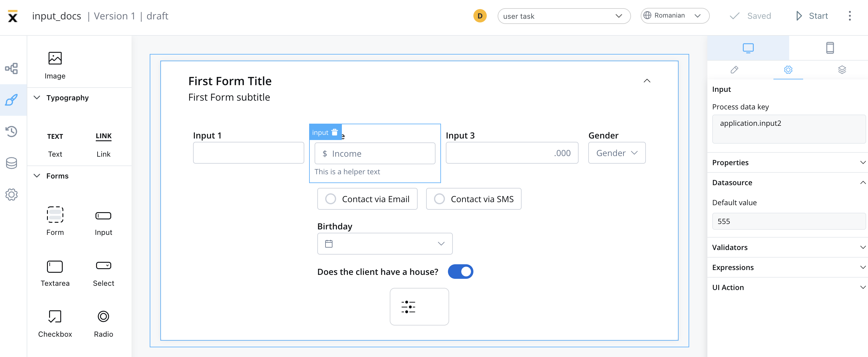The image size is (868, 357).
Task: Delete selected input with trash icon
Action: (x=335, y=132)
